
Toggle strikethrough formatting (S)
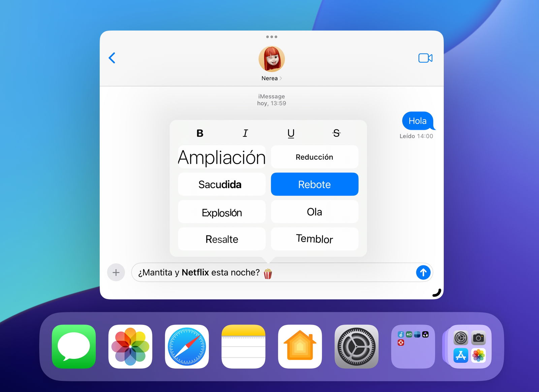tap(336, 133)
